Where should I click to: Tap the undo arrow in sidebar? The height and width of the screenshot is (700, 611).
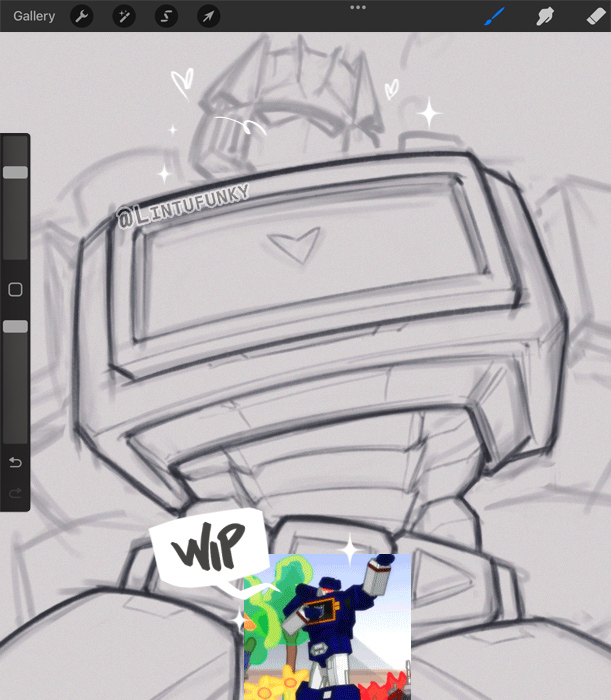(15, 462)
